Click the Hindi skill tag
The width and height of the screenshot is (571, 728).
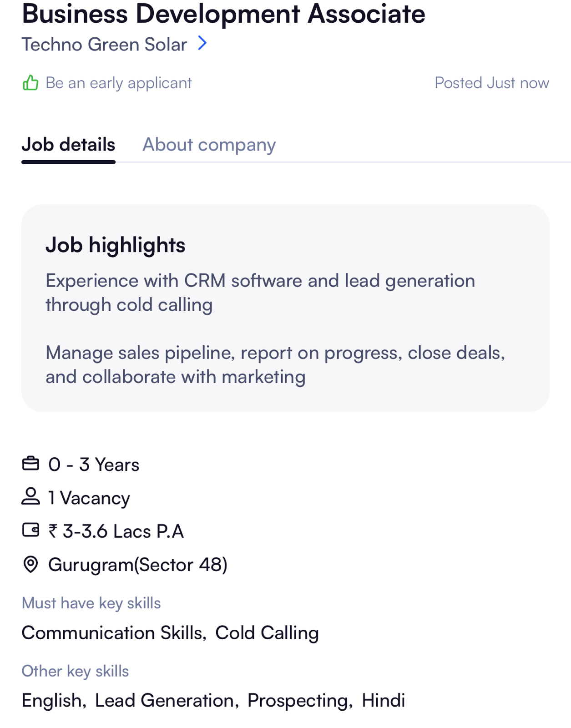click(383, 700)
